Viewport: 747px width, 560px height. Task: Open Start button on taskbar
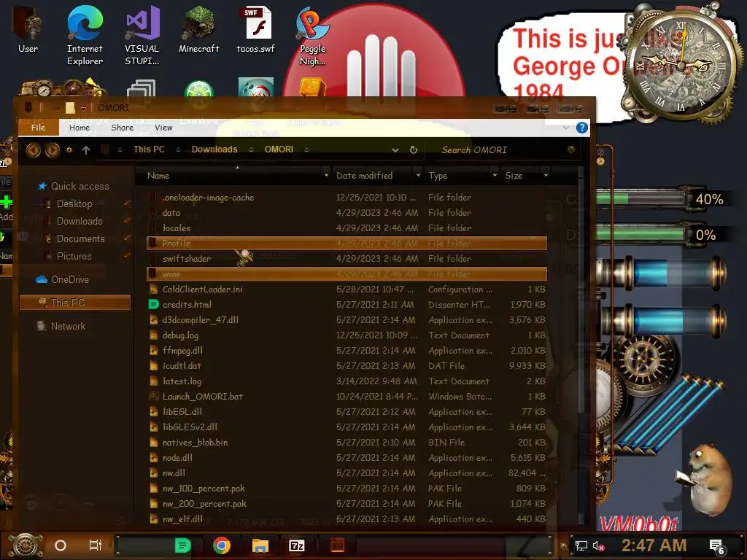click(x=26, y=545)
